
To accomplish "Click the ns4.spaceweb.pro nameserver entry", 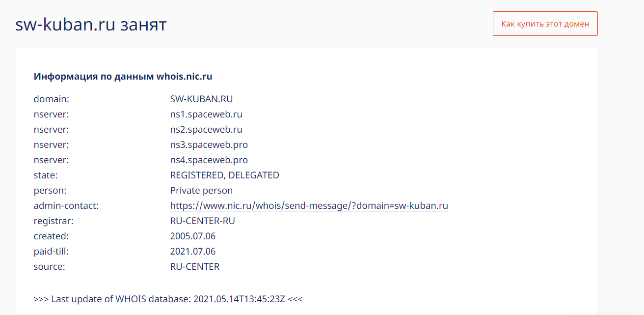I will [x=209, y=160].
